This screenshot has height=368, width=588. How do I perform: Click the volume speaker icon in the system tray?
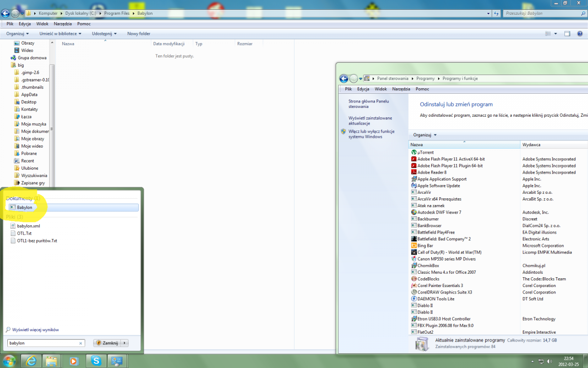(548, 361)
